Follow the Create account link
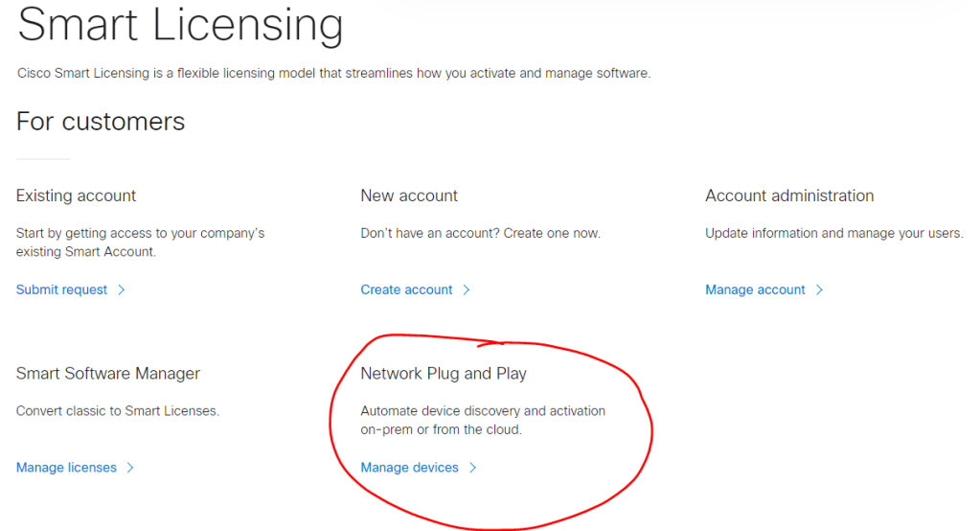Image resolution: width=980 pixels, height=531 pixels. [x=406, y=289]
